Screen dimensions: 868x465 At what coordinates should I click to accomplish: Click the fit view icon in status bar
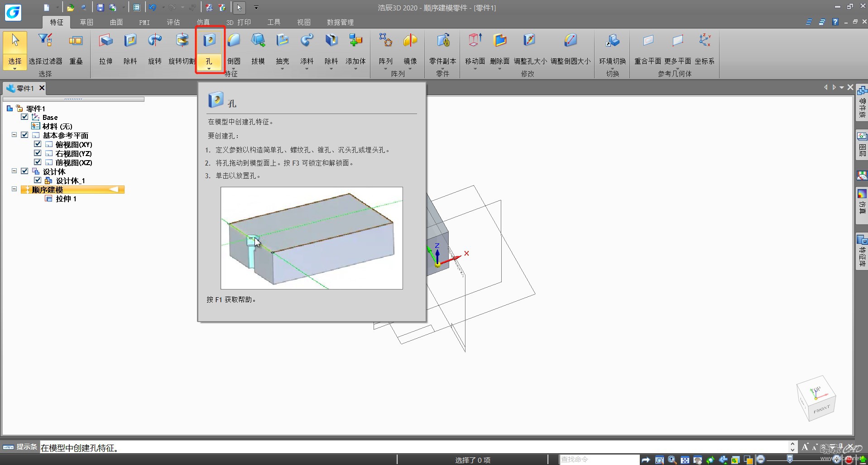coord(685,460)
